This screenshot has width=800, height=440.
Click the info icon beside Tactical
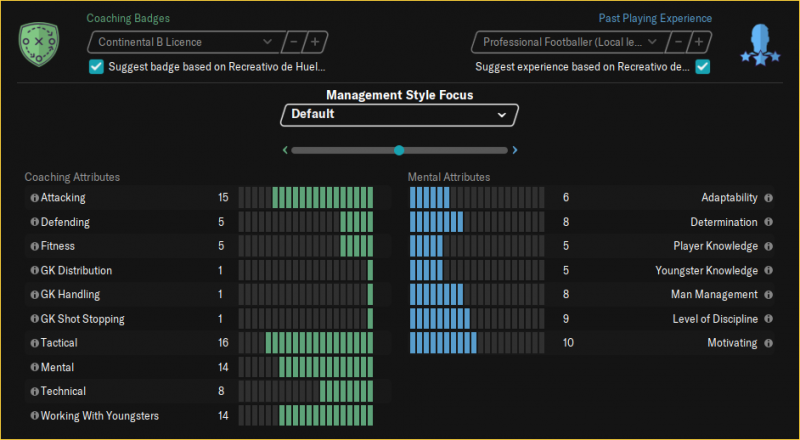[35, 343]
